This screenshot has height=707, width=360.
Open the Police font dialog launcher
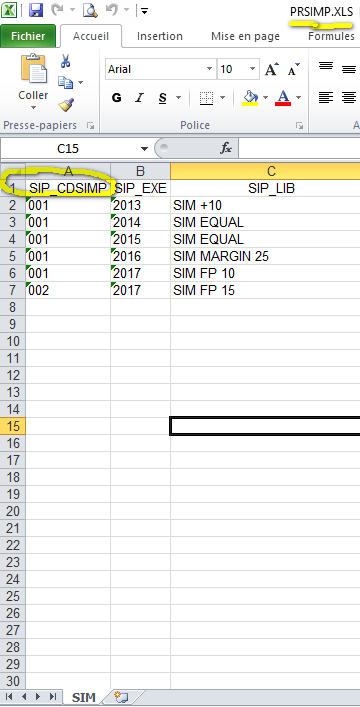coord(300,126)
